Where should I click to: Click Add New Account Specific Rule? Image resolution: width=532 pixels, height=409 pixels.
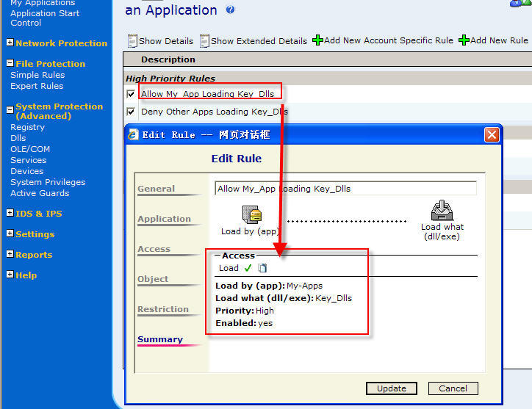[389, 40]
